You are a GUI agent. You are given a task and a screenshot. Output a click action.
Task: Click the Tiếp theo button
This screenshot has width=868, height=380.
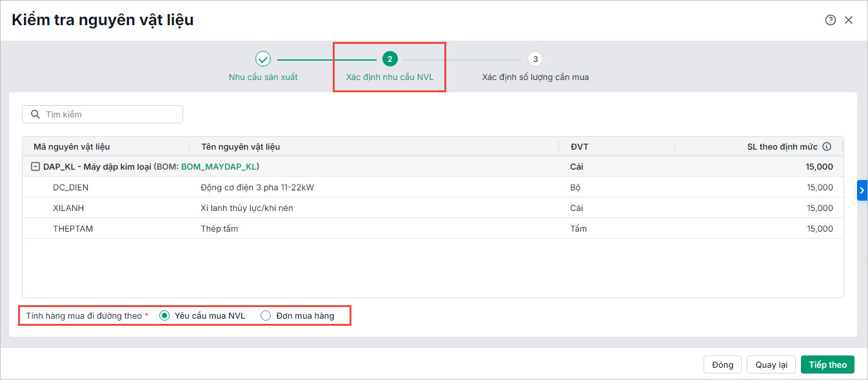(827, 365)
